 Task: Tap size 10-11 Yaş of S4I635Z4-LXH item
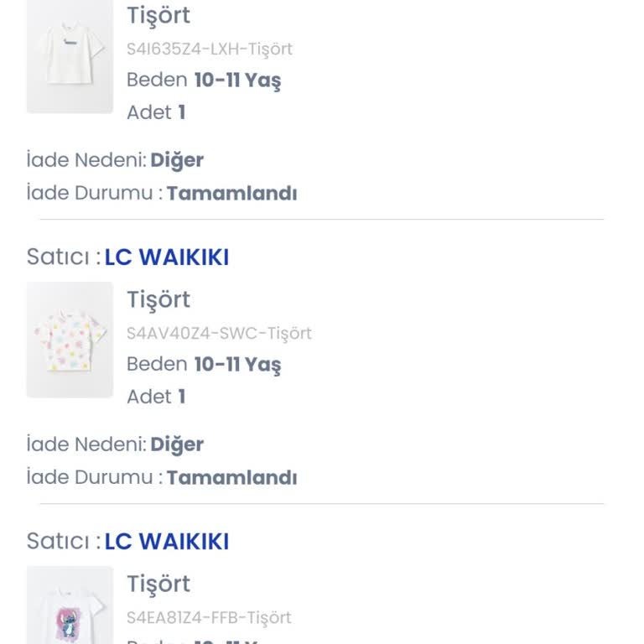(237, 80)
